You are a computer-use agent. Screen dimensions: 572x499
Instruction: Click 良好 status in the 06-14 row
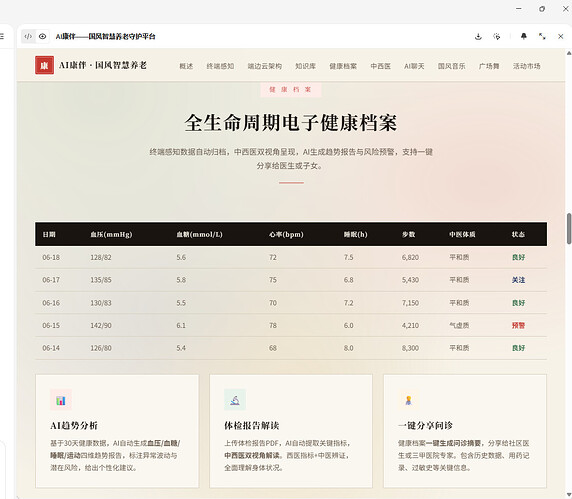click(x=518, y=348)
